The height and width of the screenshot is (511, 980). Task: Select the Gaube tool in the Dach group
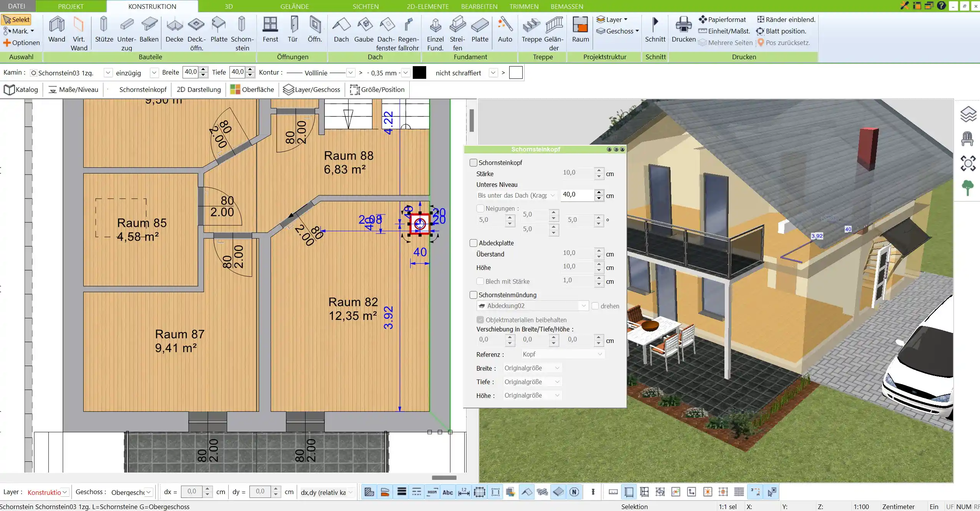[x=364, y=31]
